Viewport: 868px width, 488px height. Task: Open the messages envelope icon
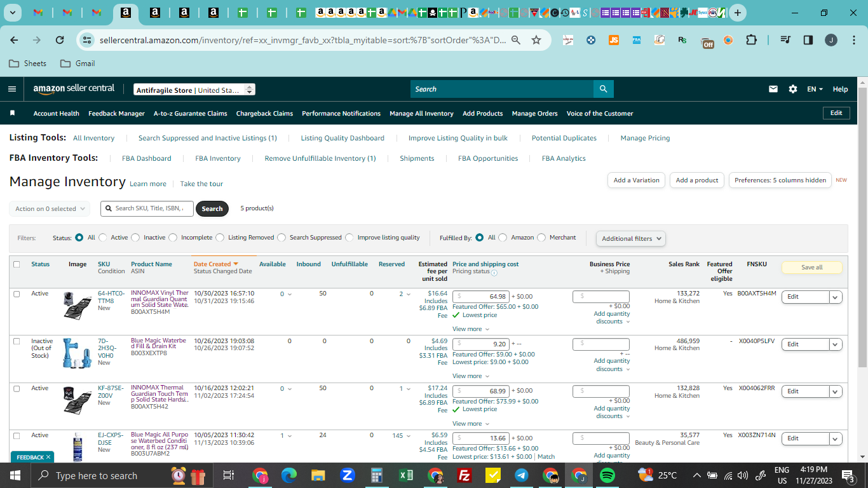coord(773,89)
